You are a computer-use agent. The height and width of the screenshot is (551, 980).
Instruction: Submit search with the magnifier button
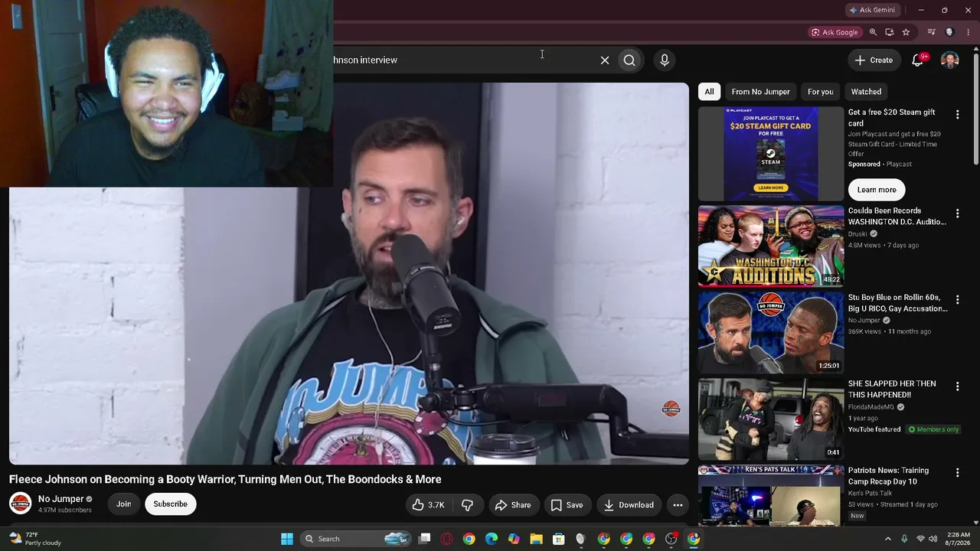[629, 60]
